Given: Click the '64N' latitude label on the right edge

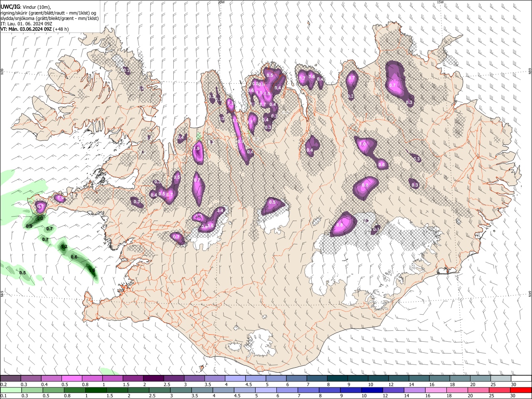Looking at the screenshot, I should (x=530, y=293).
